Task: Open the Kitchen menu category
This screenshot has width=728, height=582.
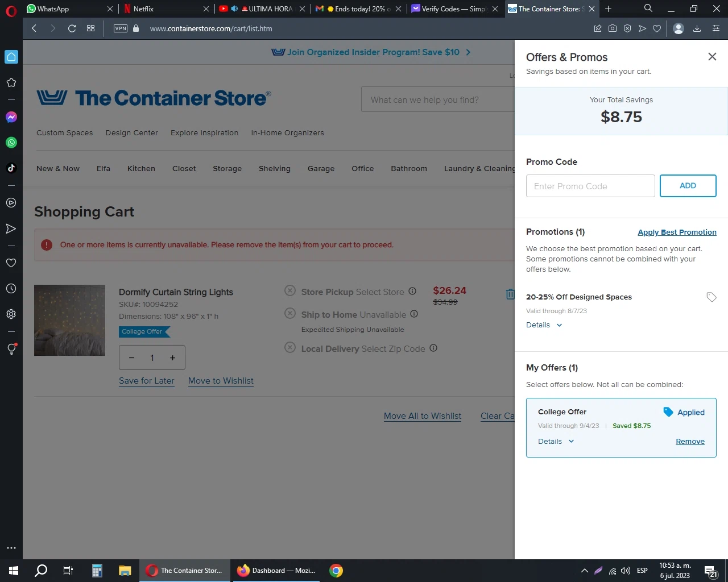Action: pos(141,169)
